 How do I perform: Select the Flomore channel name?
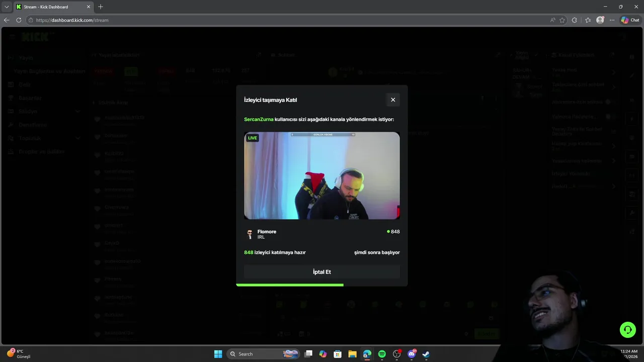[x=267, y=232]
